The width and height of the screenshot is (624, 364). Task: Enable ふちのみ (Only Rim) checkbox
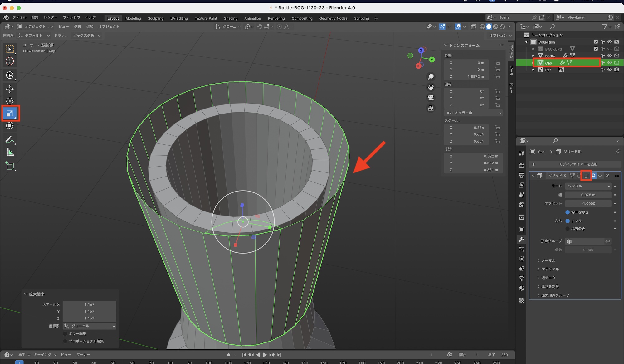[568, 229]
